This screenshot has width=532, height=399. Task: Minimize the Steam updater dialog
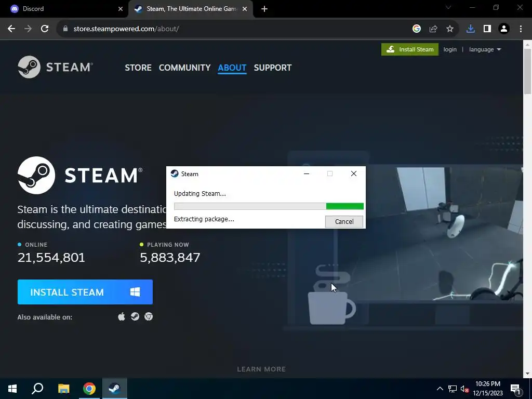click(307, 174)
